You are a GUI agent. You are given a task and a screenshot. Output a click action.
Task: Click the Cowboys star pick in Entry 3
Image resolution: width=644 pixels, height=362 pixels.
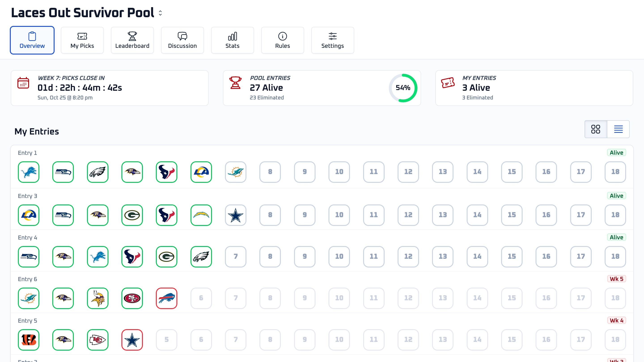click(235, 215)
